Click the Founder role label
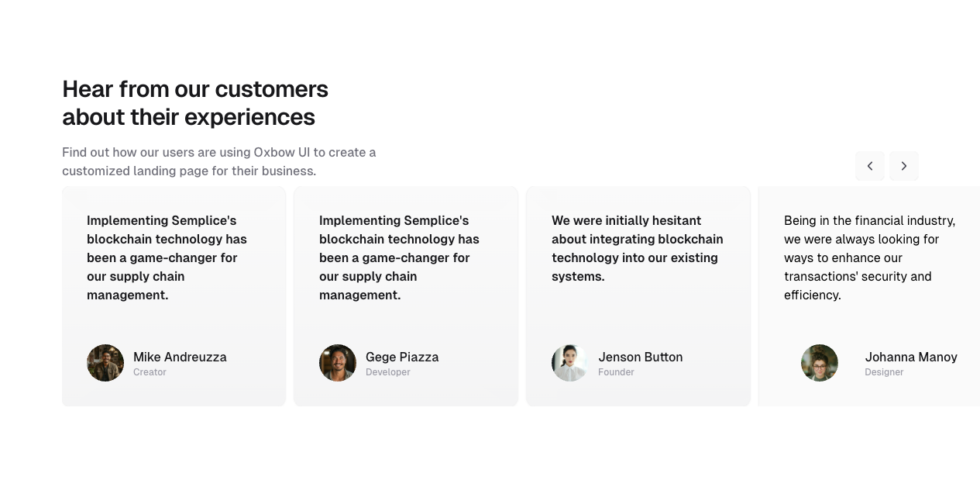 pyautogui.click(x=616, y=371)
